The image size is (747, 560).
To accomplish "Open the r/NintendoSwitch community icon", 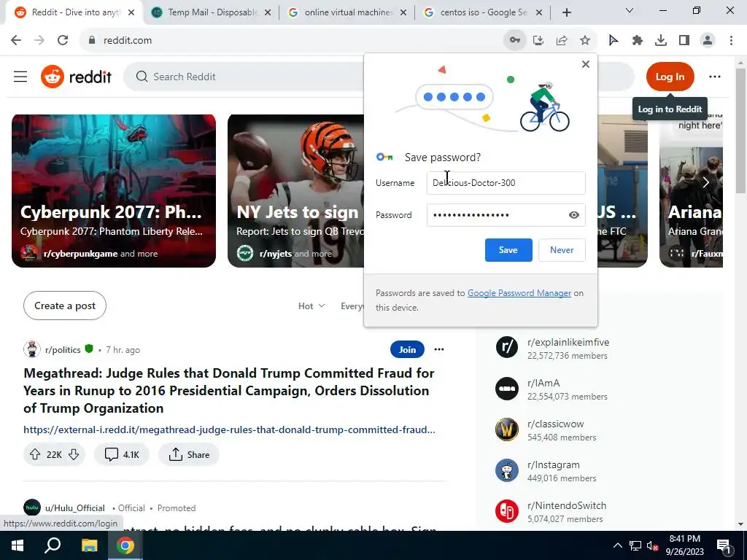I will [x=507, y=511].
